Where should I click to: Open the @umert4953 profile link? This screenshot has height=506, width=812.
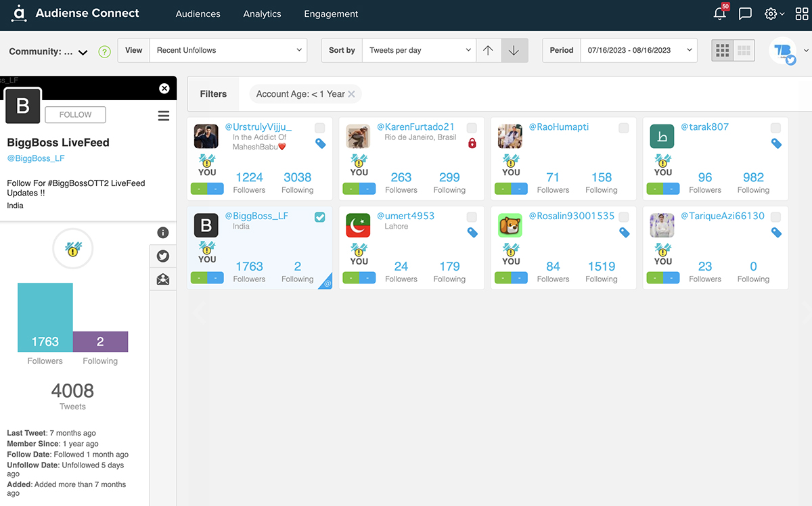[405, 216]
